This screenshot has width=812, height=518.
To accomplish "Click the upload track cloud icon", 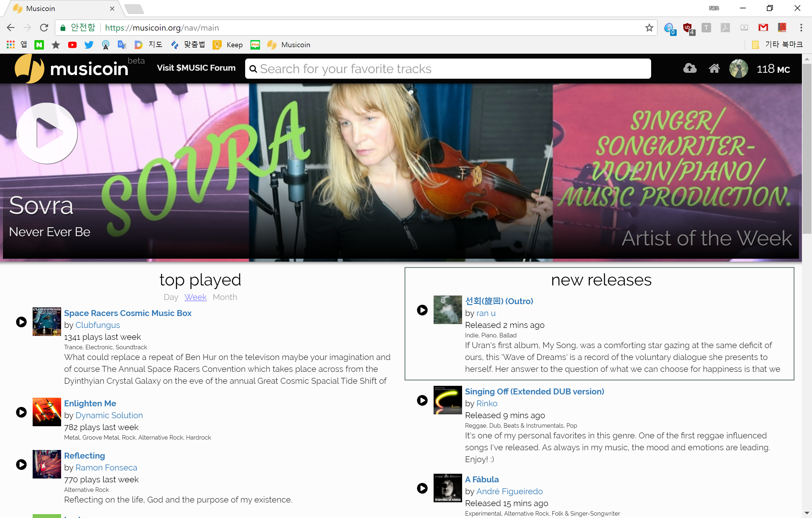I will [x=690, y=69].
